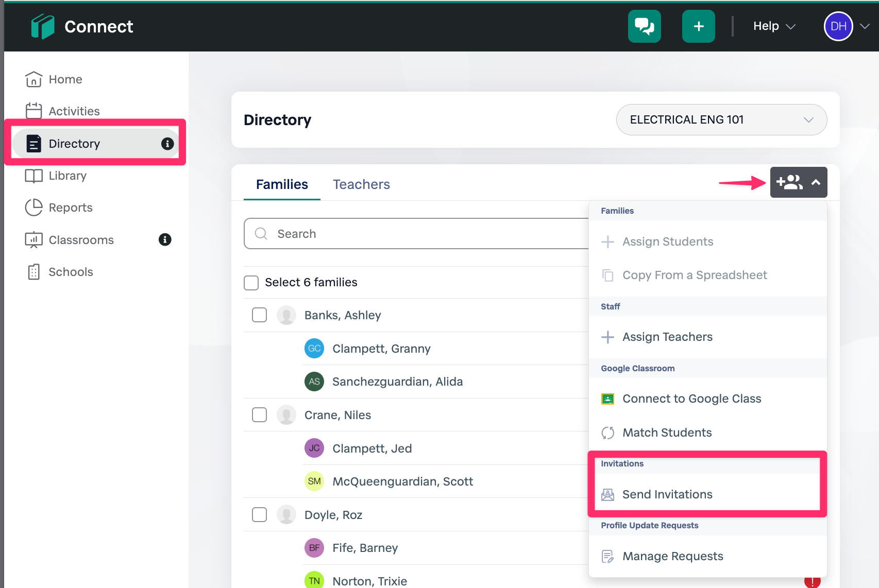Select the Crane, Niles checkbox
Viewport: 879px width, 588px height.
pos(259,415)
